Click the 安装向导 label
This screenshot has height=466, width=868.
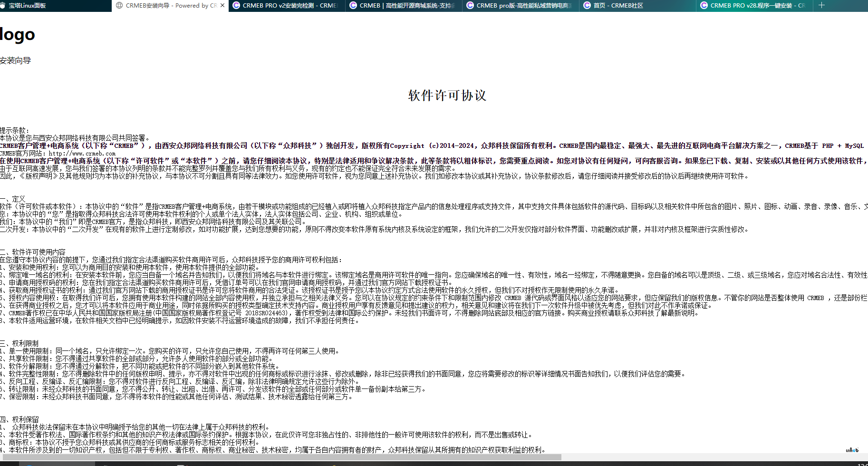click(x=15, y=60)
